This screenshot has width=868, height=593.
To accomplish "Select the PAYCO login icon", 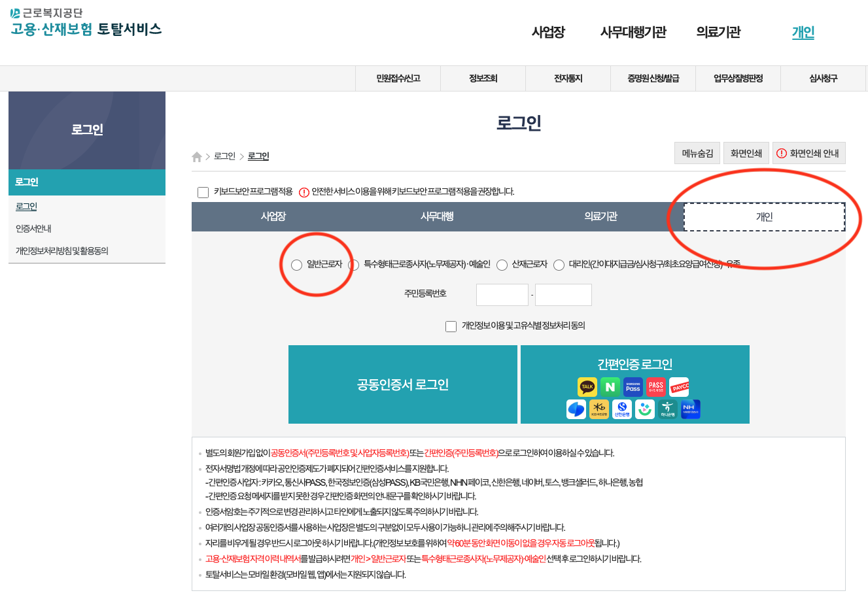I will pyautogui.click(x=679, y=386).
